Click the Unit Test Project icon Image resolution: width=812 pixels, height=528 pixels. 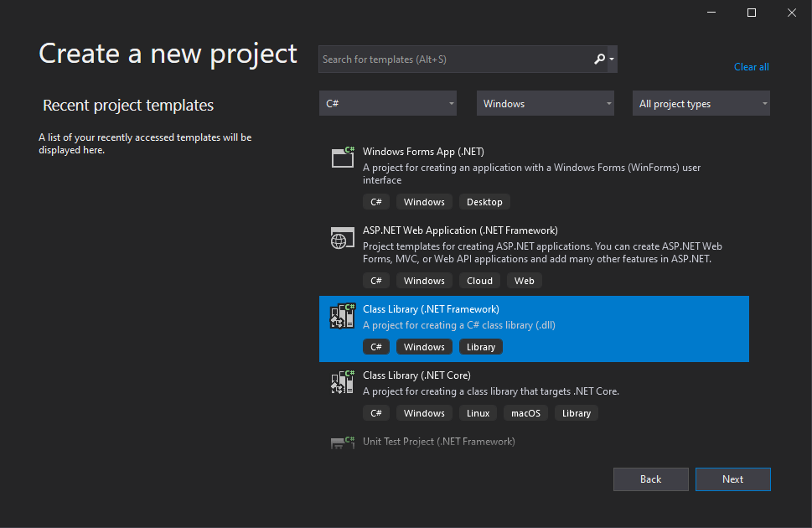(x=343, y=442)
